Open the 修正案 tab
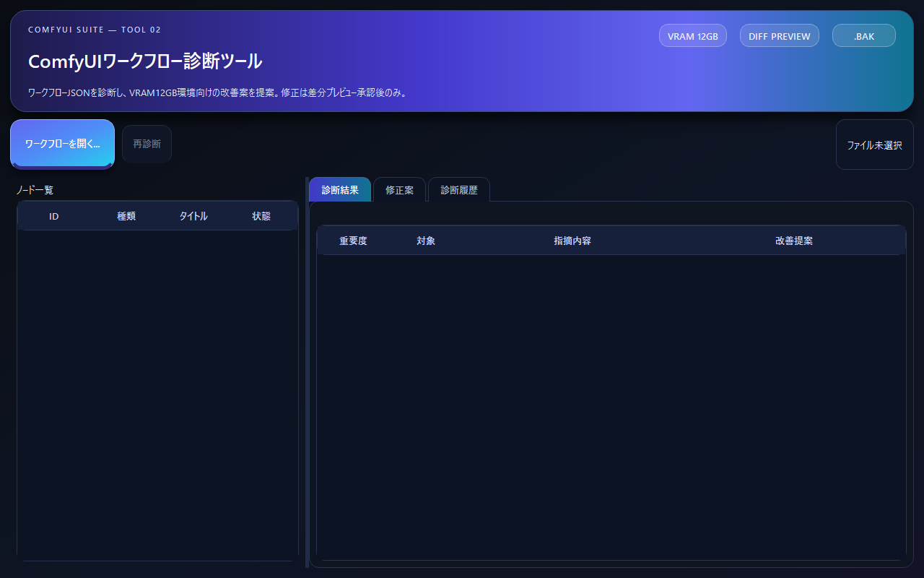This screenshot has height=578, width=924. click(399, 190)
